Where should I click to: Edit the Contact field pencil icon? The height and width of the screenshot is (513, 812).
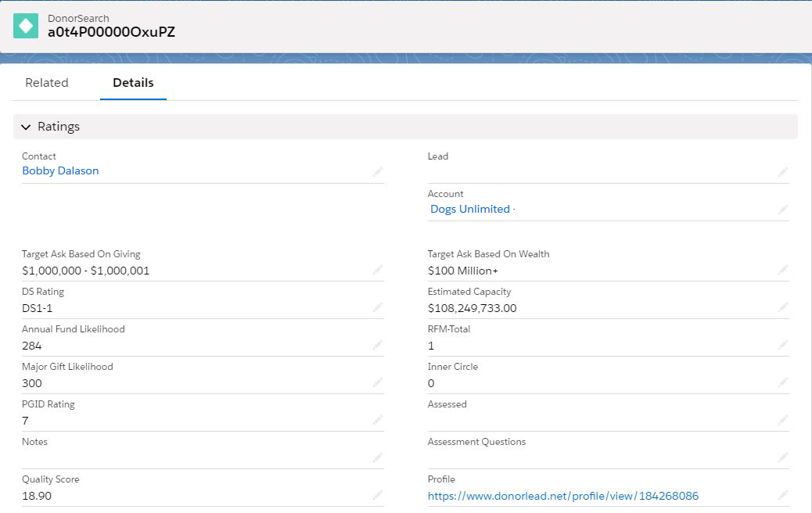(x=378, y=172)
